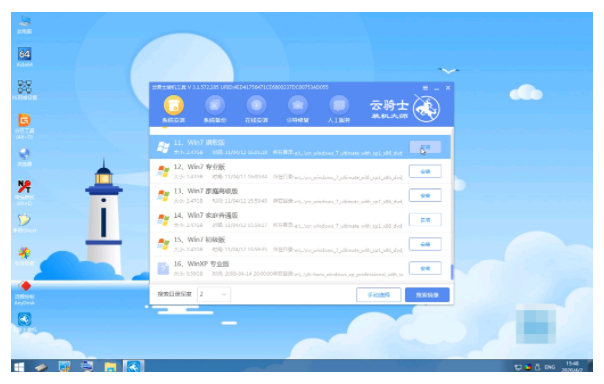Image resolution: width=604 pixels, height=384 pixels.
Task: Open the orange 分区工具 (Alt+D) desktop icon
Action: [x=25, y=126]
